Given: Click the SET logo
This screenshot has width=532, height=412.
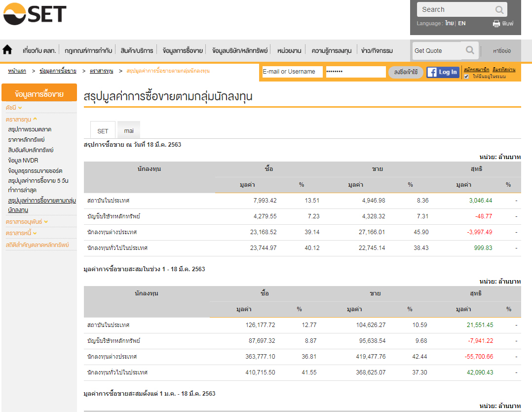Looking at the screenshot, I should 35,14.
